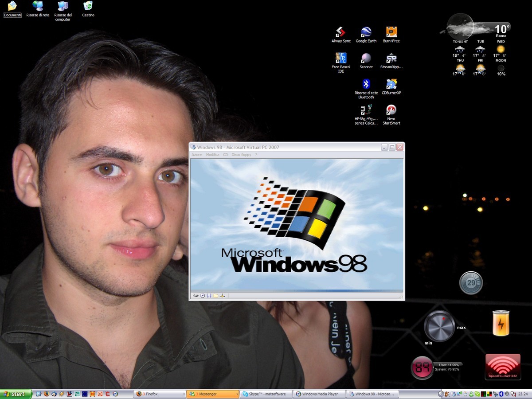Select the StreamRipper desktop shortcut
The width and height of the screenshot is (532, 399).
(x=391, y=61)
